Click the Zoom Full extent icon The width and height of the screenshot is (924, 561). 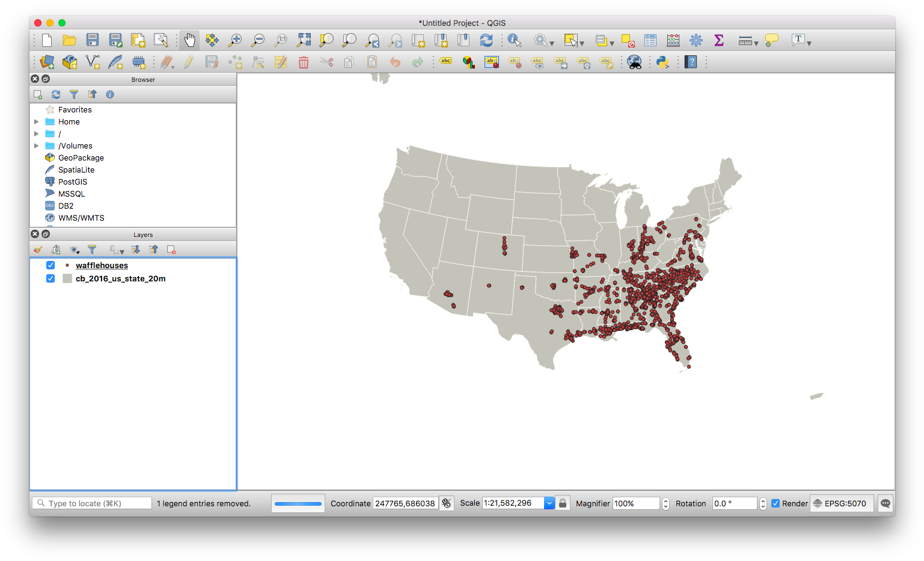point(304,40)
